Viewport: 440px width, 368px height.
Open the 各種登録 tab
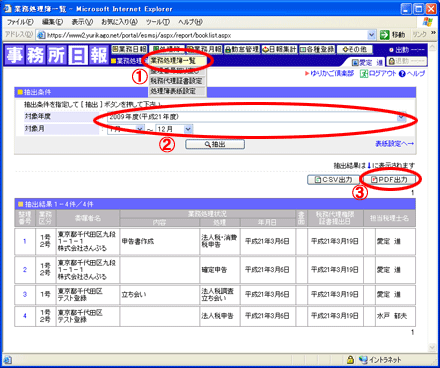317,49
